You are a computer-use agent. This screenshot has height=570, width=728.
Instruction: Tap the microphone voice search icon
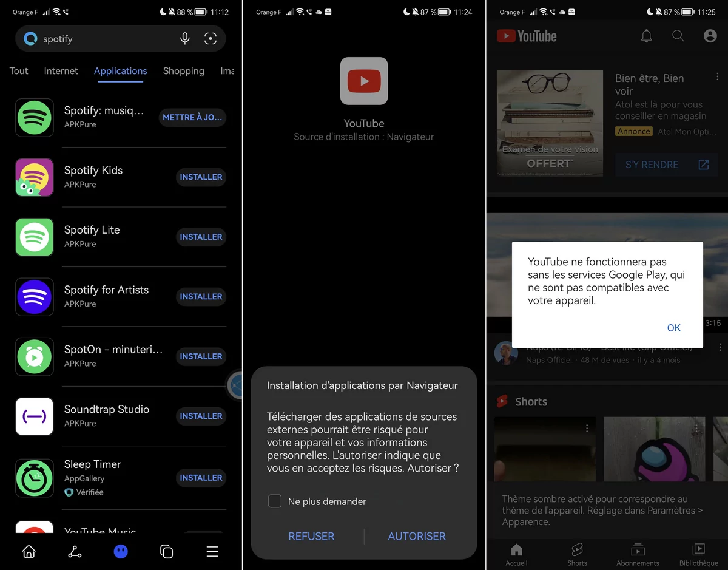(185, 39)
